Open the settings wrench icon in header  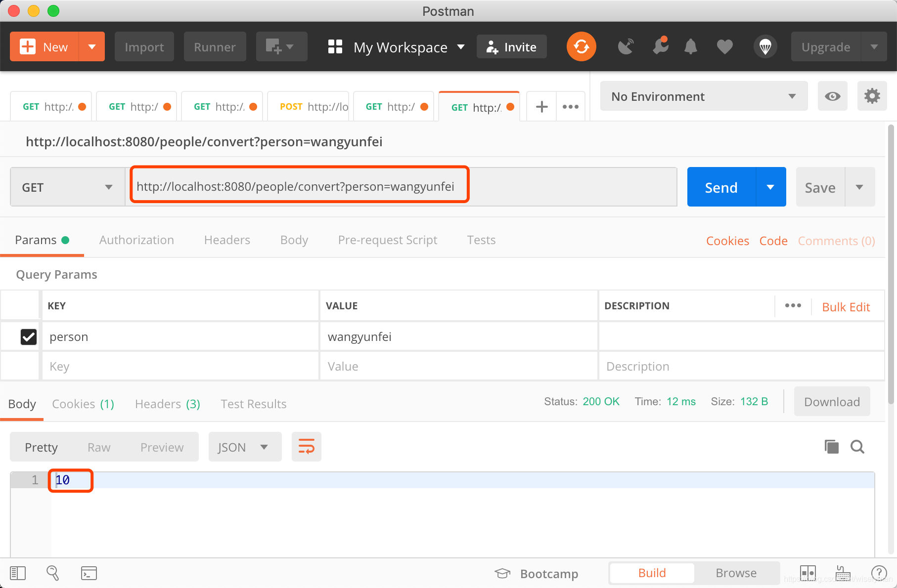click(660, 46)
